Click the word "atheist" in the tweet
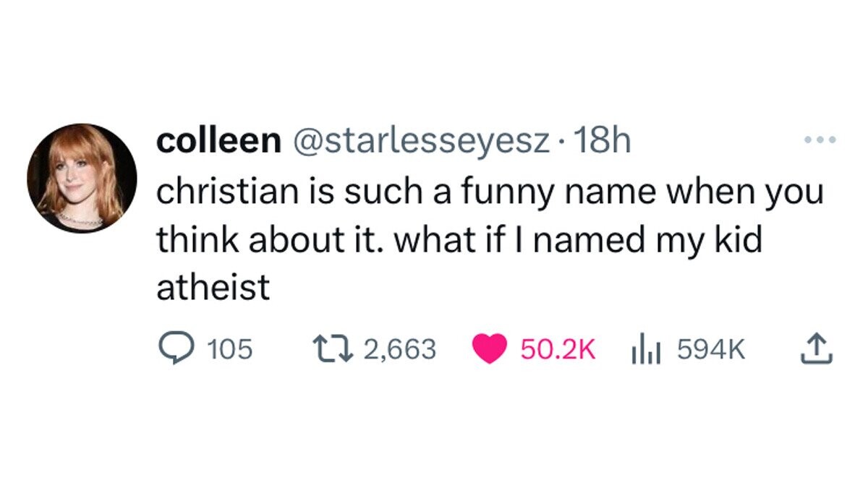Viewport: 868px width, 488px height. pyautogui.click(x=213, y=288)
